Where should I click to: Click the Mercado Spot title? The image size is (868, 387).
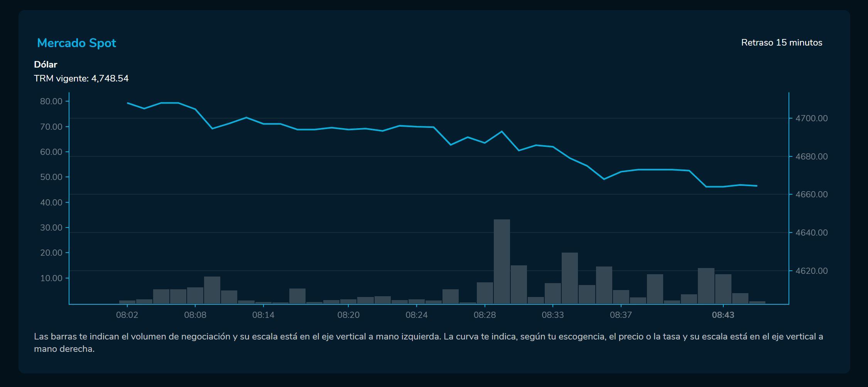[x=76, y=43]
